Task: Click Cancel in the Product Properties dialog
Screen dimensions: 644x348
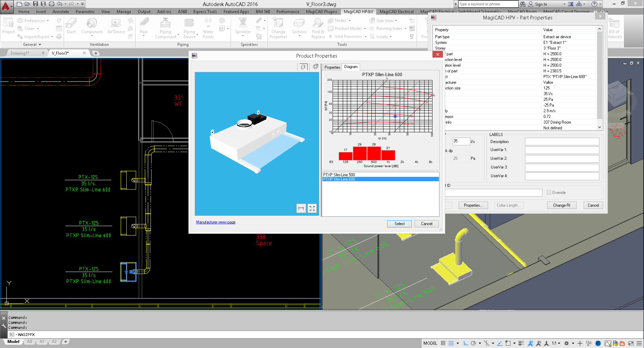Action: point(426,224)
